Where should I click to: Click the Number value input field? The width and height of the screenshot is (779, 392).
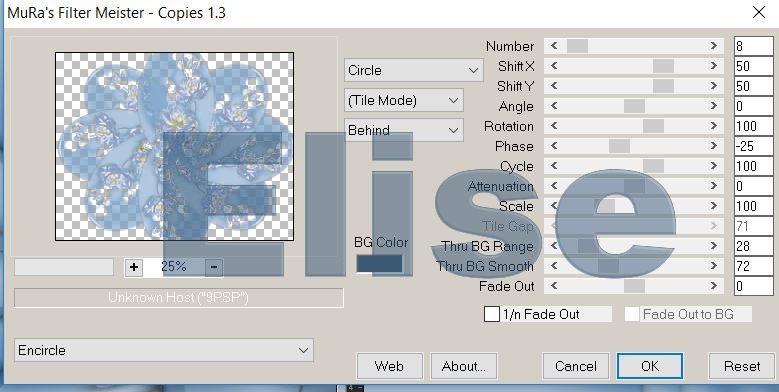753,46
